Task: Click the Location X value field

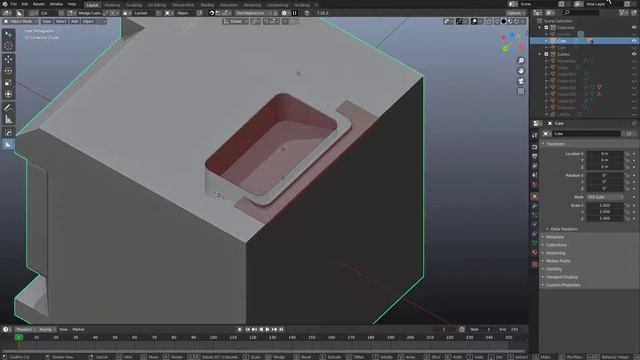Action: pos(605,154)
